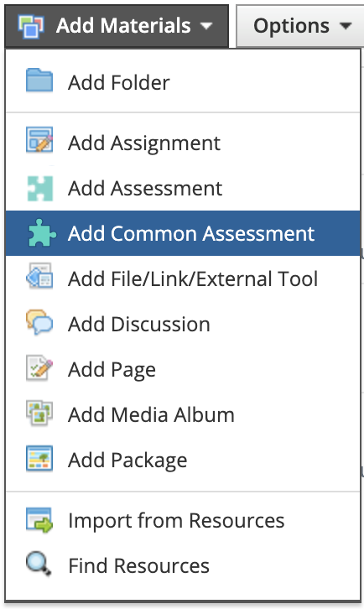
Task: Click the magnifying glass Find Resources icon
Action: 39,565
